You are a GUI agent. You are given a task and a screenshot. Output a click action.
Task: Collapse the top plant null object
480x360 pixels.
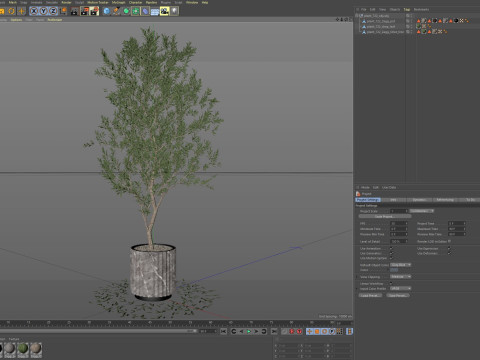point(357,16)
